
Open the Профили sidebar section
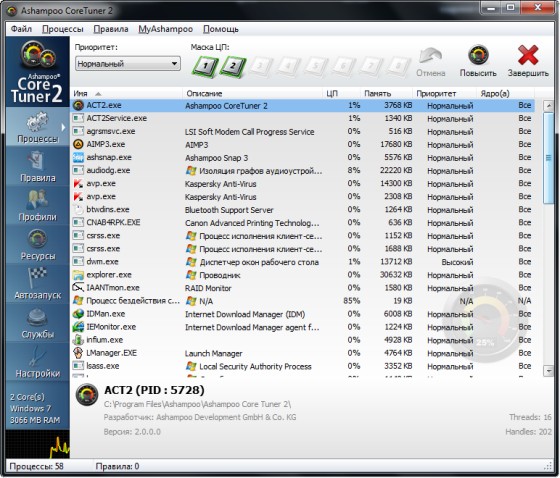(x=38, y=205)
